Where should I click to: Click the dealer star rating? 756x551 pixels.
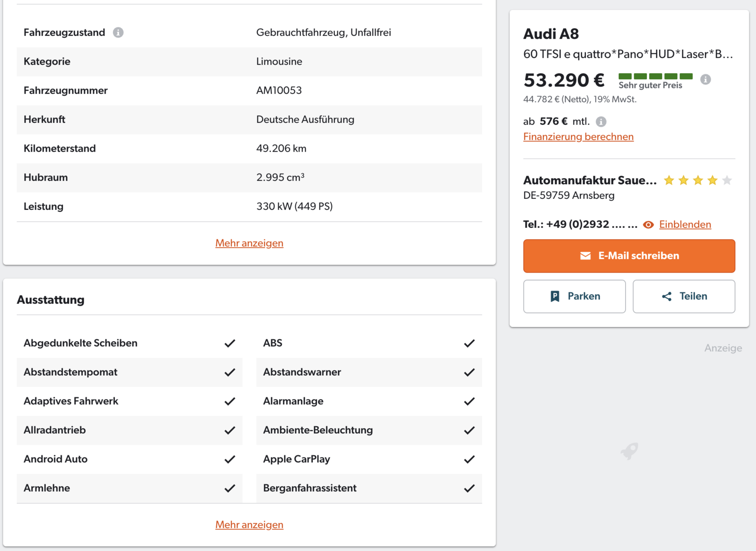click(698, 180)
